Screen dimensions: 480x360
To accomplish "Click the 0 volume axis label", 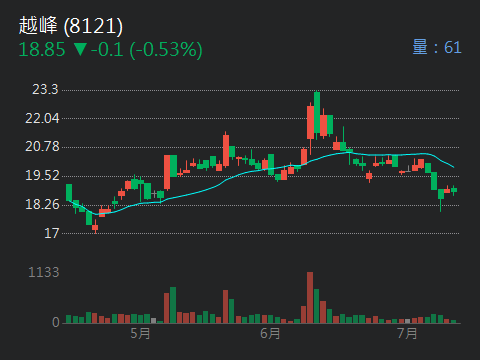I will [x=56, y=322].
